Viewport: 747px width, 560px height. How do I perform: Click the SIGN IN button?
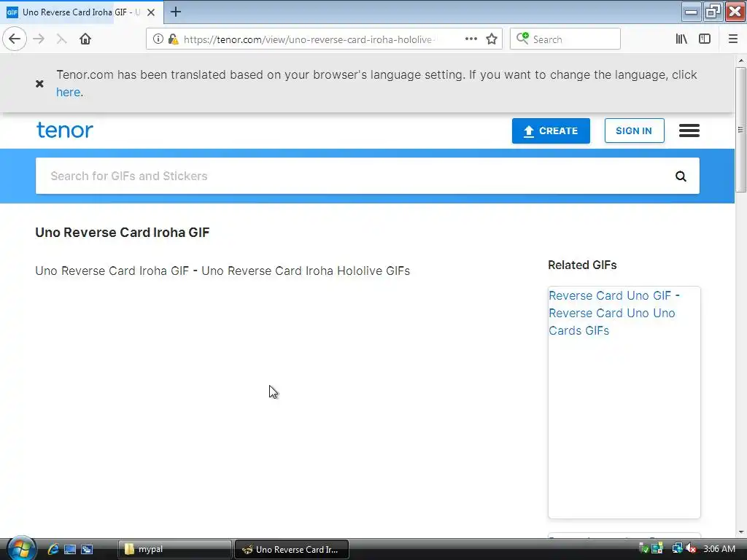point(634,131)
